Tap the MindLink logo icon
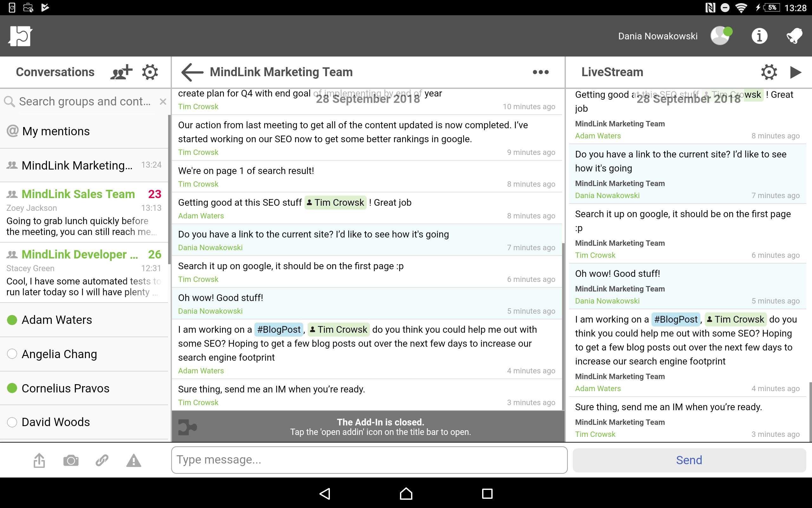Viewport: 812px width, 508px height. point(20,36)
